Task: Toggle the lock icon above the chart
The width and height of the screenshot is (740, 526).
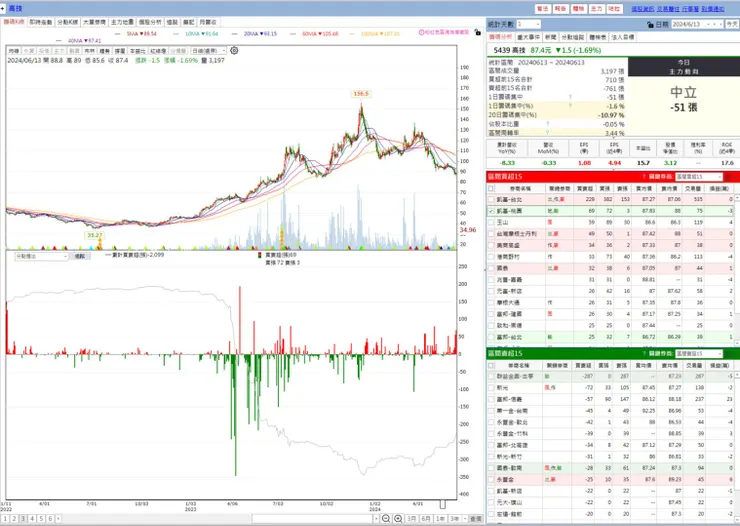Action: [478, 33]
